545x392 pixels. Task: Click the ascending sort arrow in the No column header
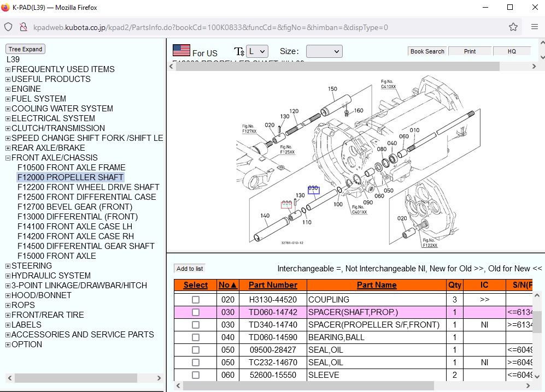click(x=233, y=286)
